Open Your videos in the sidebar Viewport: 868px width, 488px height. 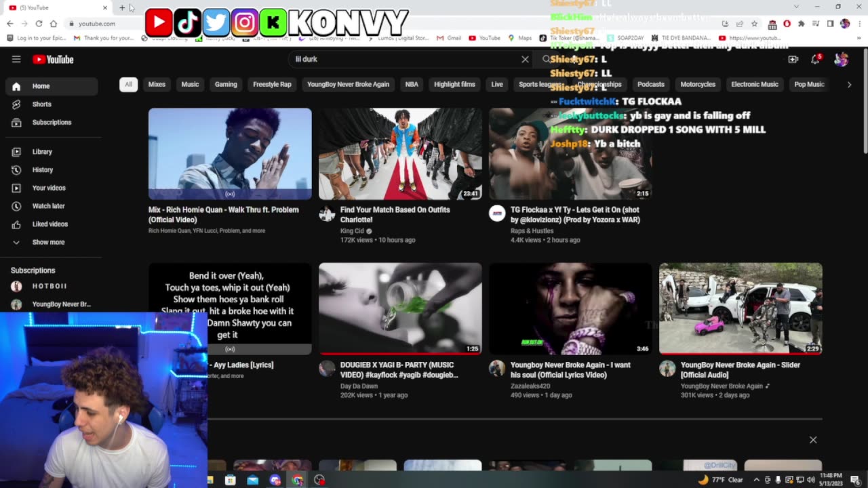[52, 188]
